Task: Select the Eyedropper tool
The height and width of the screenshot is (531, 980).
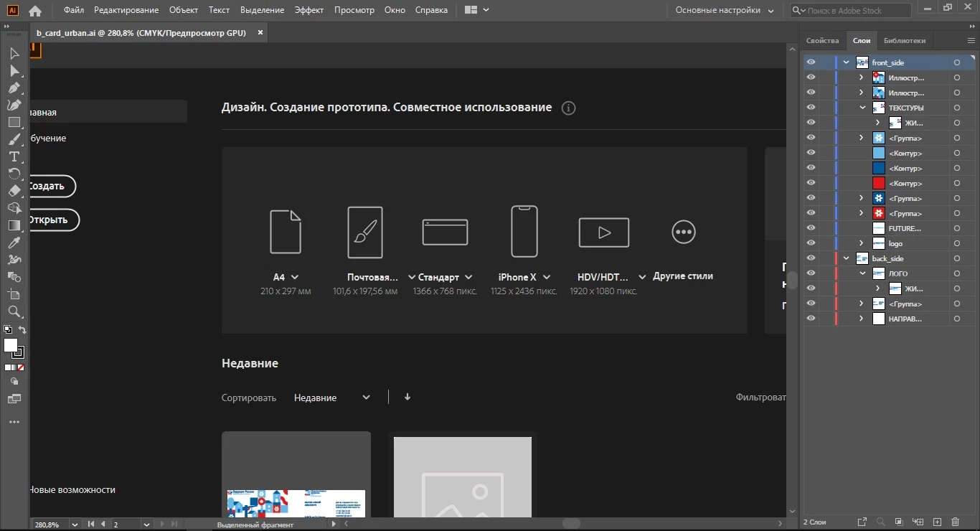Action: pyautogui.click(x=14, y=243)
